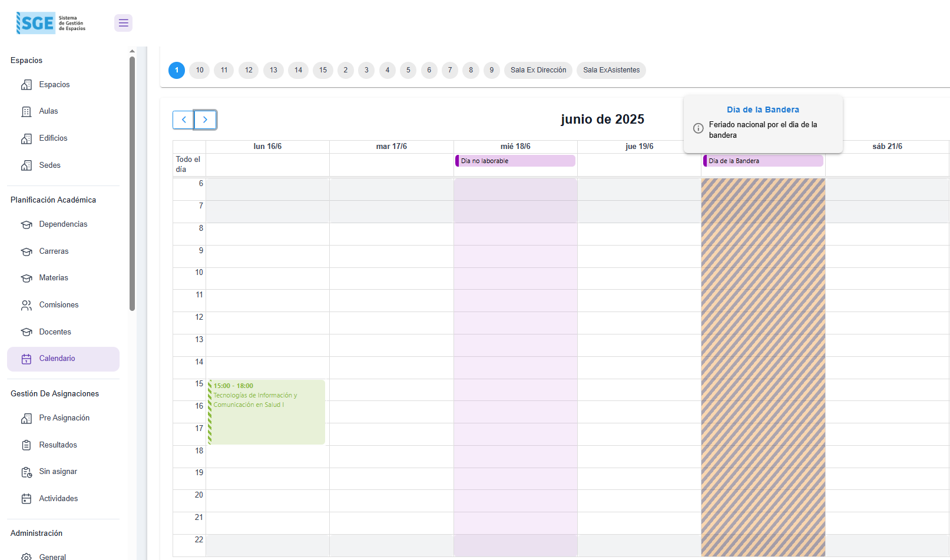Select room chip 12
The height and width of the screenshot is (560, 950).
249,70
